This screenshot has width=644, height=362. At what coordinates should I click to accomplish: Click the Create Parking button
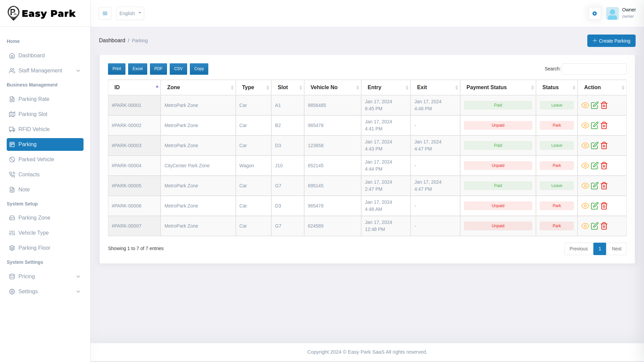[611, 41]
